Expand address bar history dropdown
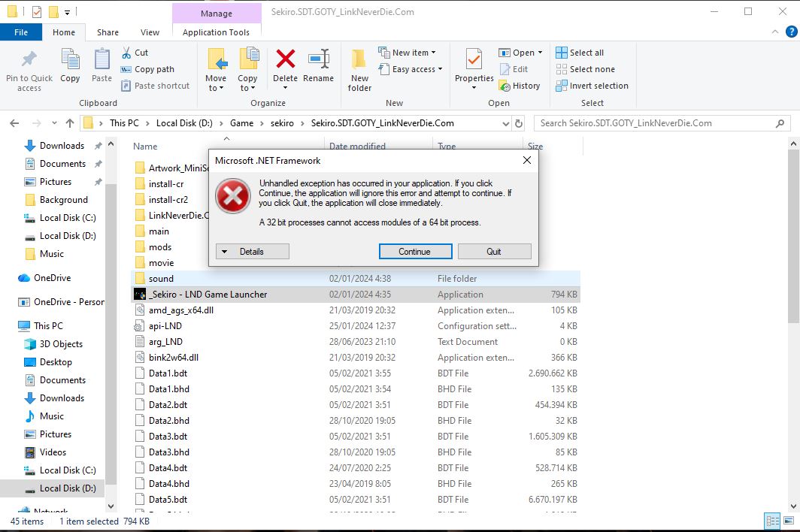The height and width of the screenshot is (532, 800). coord(505,123)
